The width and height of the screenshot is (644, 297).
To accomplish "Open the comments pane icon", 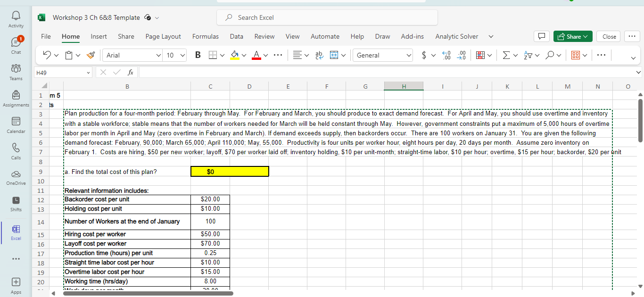I will pyautogui.click(x=541, y=36).
